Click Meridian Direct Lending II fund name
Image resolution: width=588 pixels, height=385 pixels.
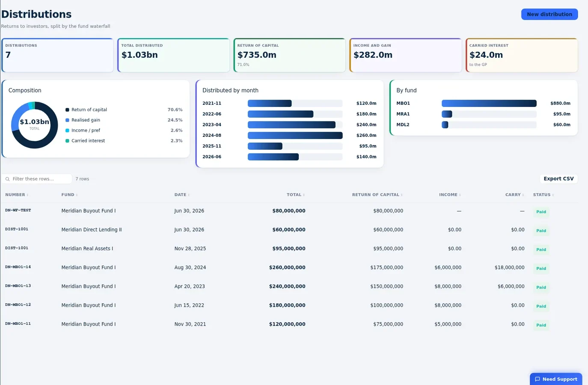point(92,230)
